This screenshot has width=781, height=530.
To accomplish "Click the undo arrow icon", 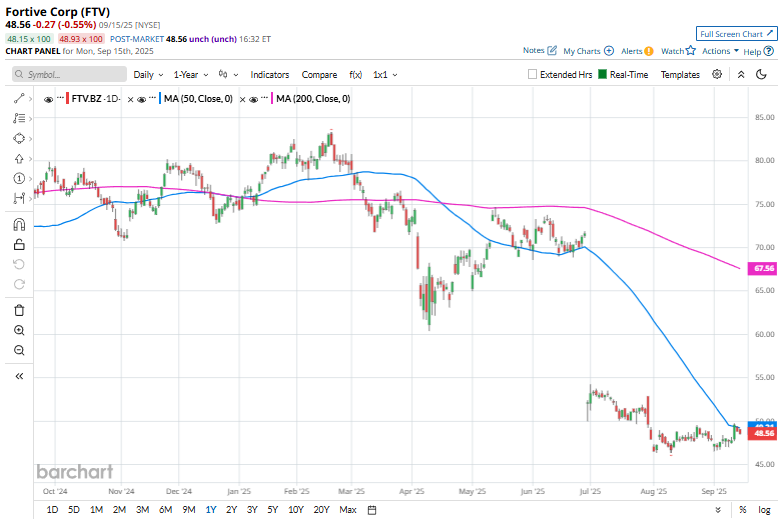I will click(19, 265).
